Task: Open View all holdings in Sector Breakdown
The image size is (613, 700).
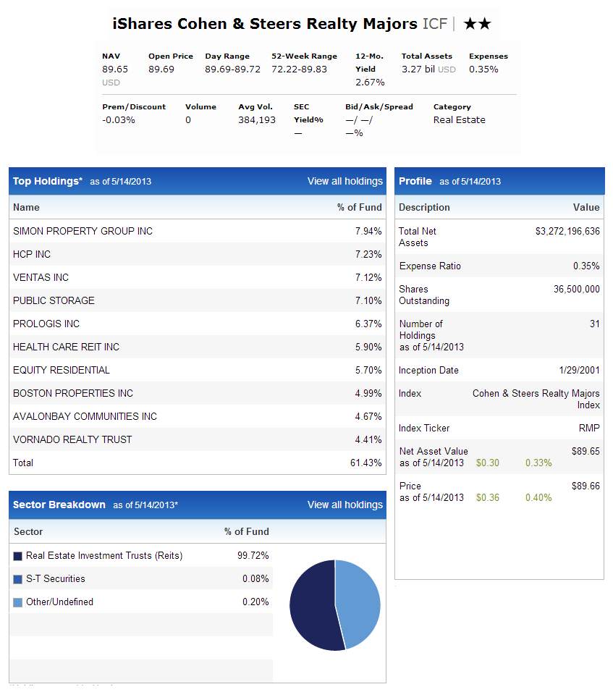Action: click(x=344, y=505)
